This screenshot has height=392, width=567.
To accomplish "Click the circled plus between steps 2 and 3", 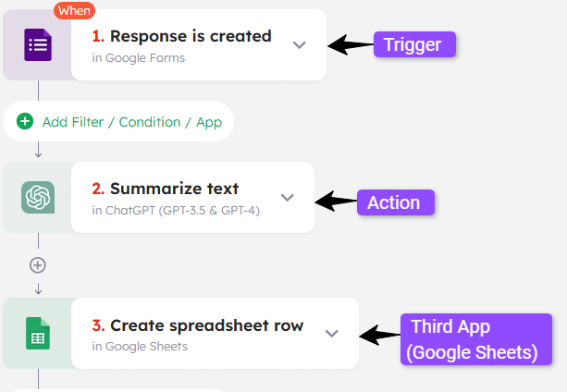I will coord(38,264).
